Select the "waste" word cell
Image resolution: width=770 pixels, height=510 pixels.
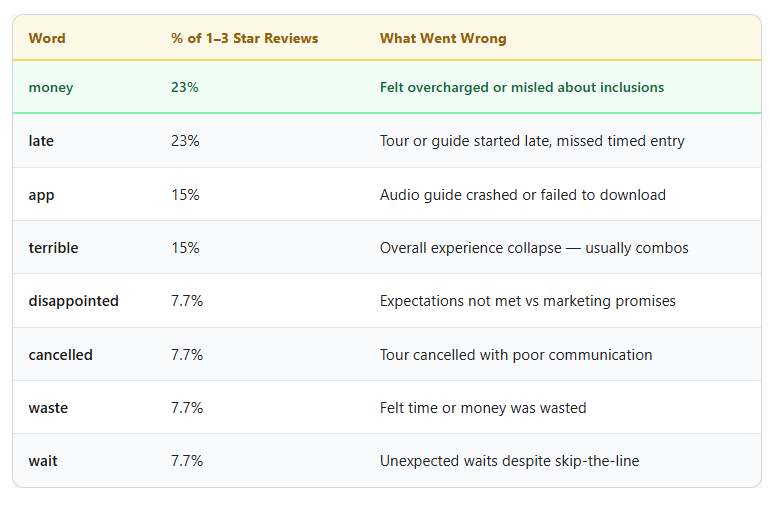point(48,408)
